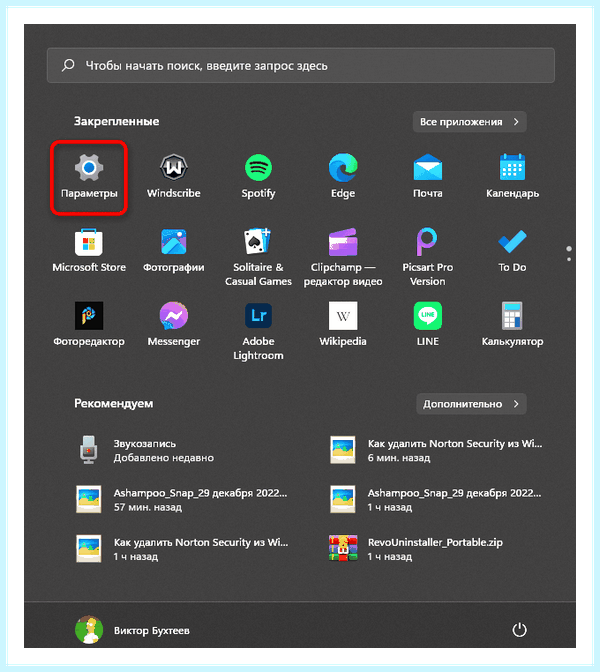600x672 pixels.
Task: Open Norton Security image from 6 мин. назад
Action: (437, 450)
